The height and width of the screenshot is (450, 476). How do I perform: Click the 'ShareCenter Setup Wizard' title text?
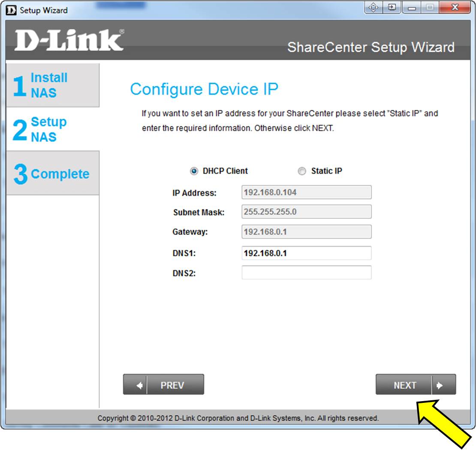click(371, 47)
